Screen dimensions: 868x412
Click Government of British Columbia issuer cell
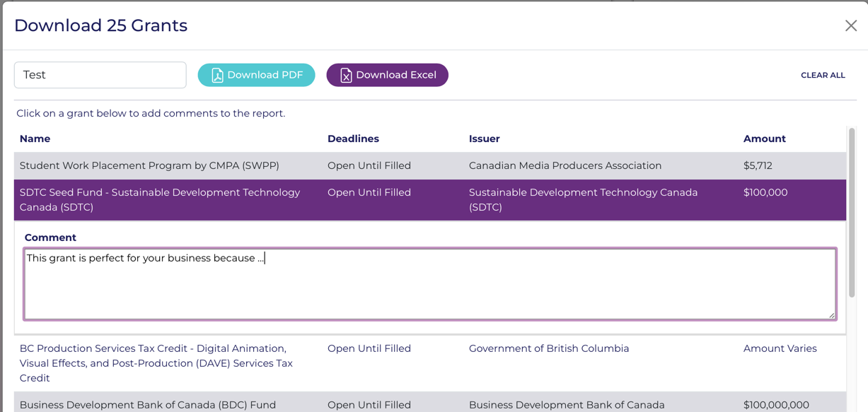549,348
